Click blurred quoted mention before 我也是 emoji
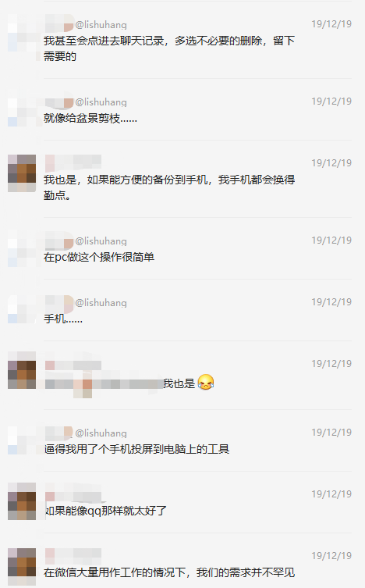Screen dimensions: 365x588 pos(104,383)
